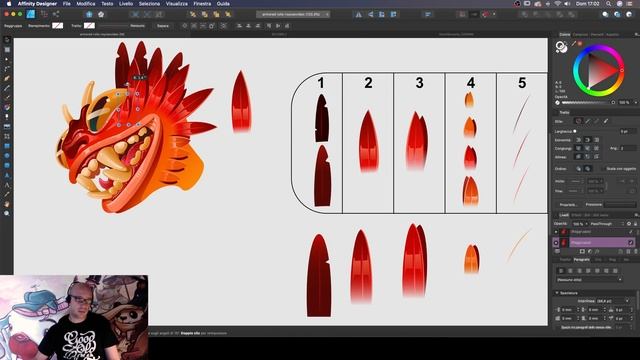Toggle the layer lock icon in Layers panel
The width and height of the screenshot is (640, 360).
636,224
